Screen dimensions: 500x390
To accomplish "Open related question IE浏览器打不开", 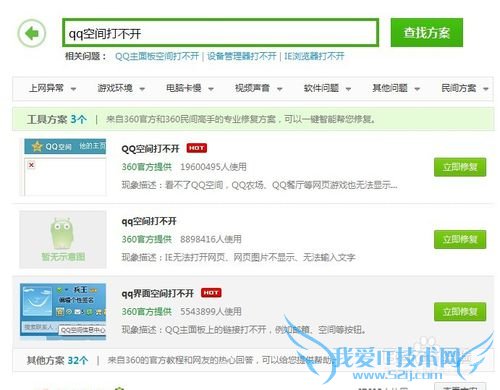I will [314, 56].
